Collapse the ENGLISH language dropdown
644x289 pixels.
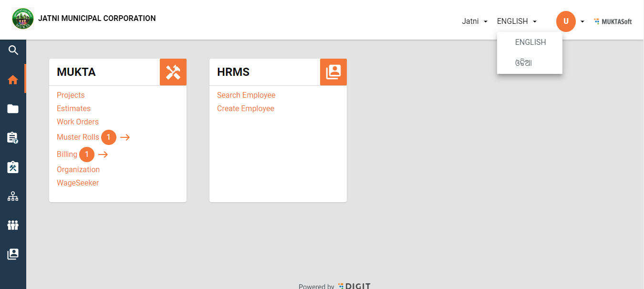517,21
